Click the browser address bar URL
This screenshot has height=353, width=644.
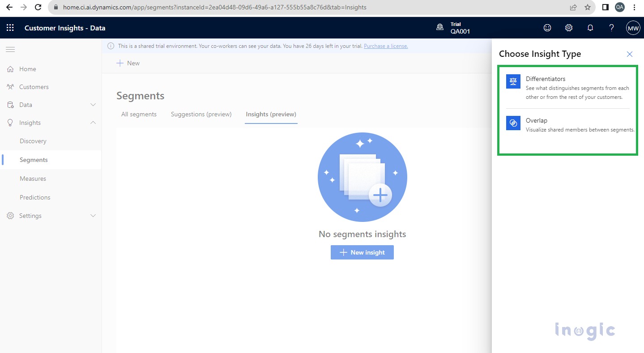point(215,7)
